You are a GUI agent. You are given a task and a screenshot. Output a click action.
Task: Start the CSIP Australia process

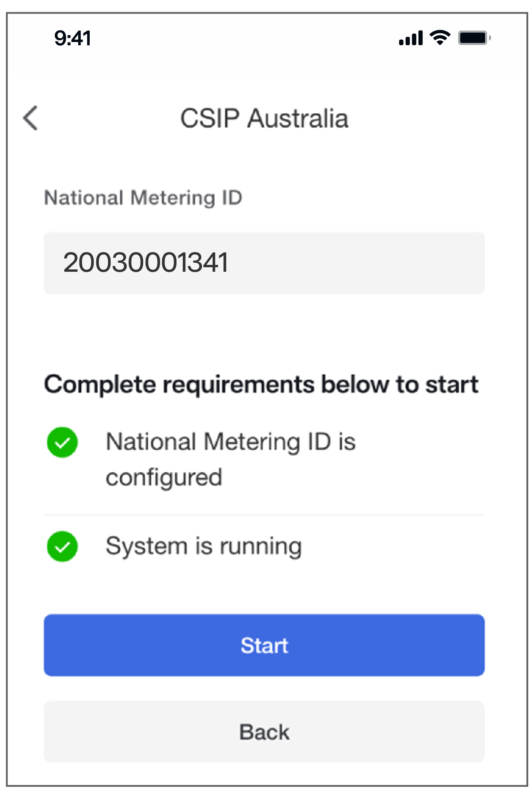264,645
